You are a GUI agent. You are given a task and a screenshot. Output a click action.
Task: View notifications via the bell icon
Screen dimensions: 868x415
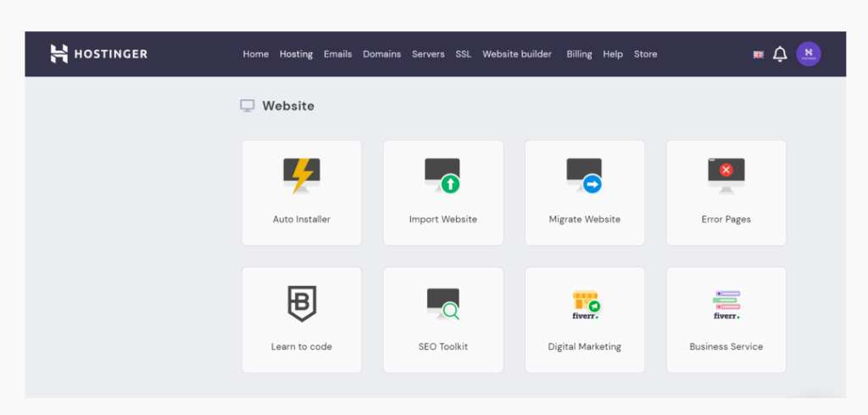pyautogui.click(x=780, y=54)
